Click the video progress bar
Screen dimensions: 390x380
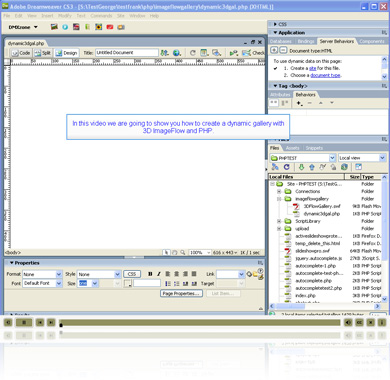pos(200,322)
